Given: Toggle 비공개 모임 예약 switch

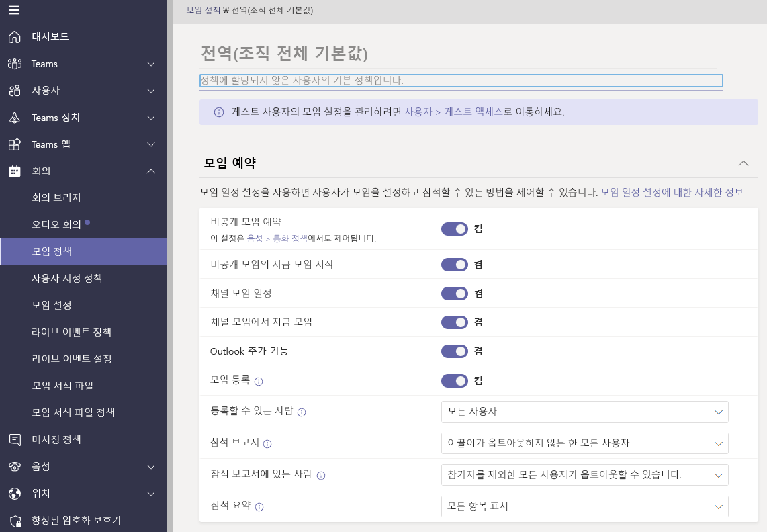Looking at the screenshot, I should pyautogui.click(x=455, y=229).
